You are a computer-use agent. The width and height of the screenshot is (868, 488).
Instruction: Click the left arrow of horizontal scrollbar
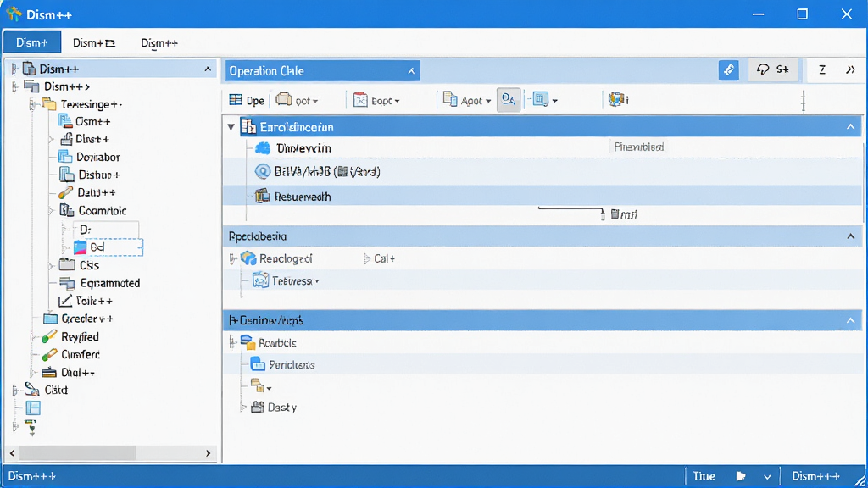coord(12,453)
